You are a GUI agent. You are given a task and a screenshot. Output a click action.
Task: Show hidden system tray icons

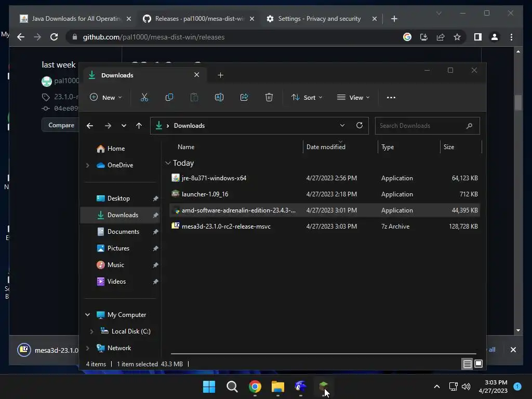click(x=437, y=387)
